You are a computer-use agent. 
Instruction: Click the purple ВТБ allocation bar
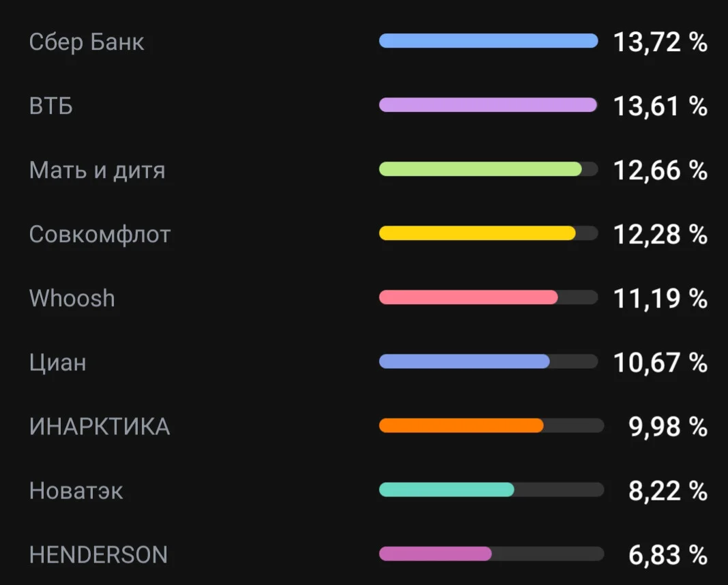point(488,105)
